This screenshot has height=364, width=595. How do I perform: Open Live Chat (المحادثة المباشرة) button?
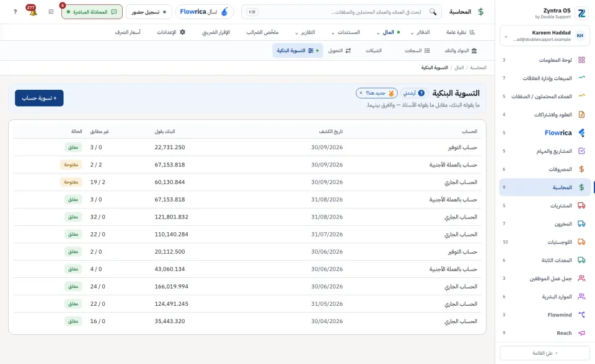pyautogui.click(x=92, y=12)
